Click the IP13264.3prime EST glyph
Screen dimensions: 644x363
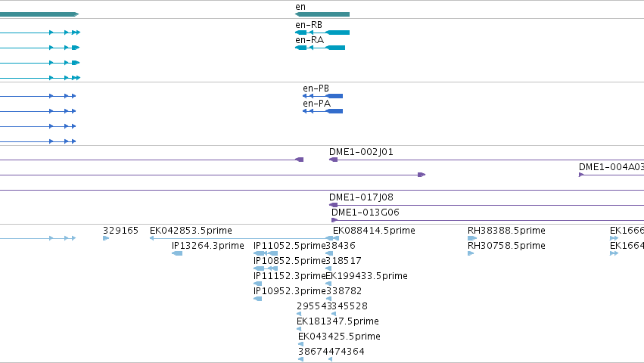coord(177,253)
